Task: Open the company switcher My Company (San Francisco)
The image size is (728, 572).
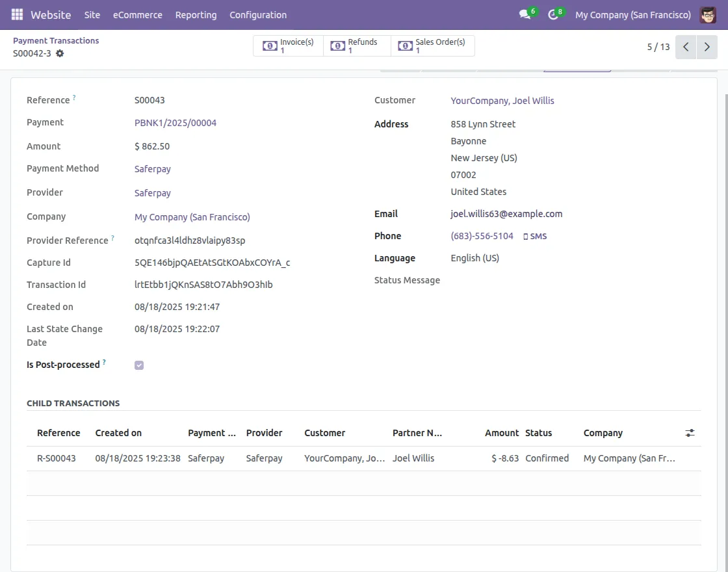Action: pyautogui.click(x=632, y=14)
